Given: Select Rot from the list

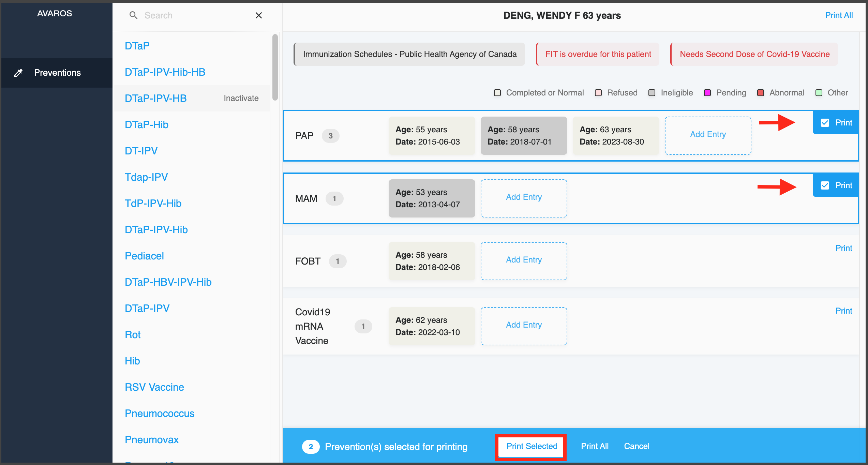Looking at the screenshot, I should (133, 334).
